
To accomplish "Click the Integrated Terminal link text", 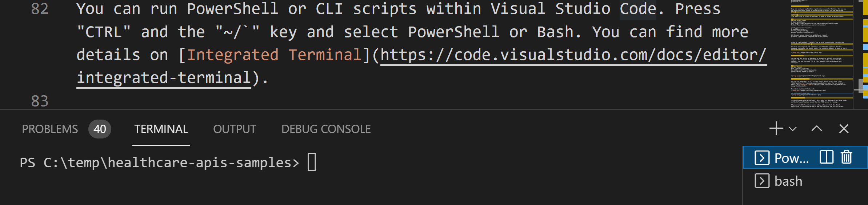I will click(x=274, y=55).
